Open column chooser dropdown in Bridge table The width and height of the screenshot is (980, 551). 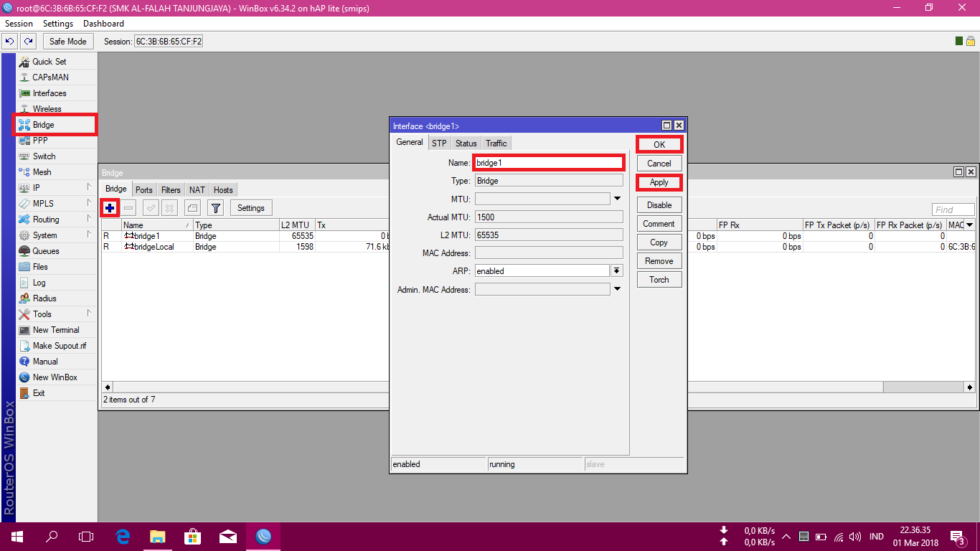point(970,225)
